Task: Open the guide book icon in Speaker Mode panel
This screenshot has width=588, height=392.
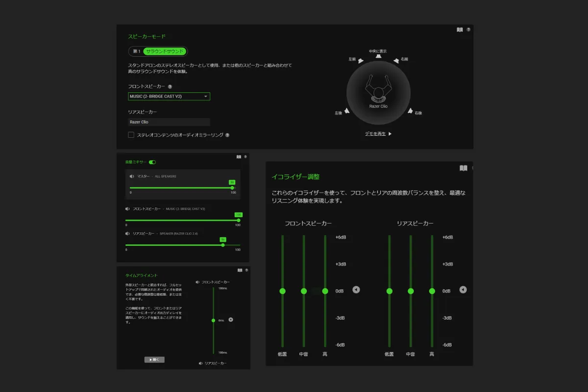Action: click(x=460, y=30)
